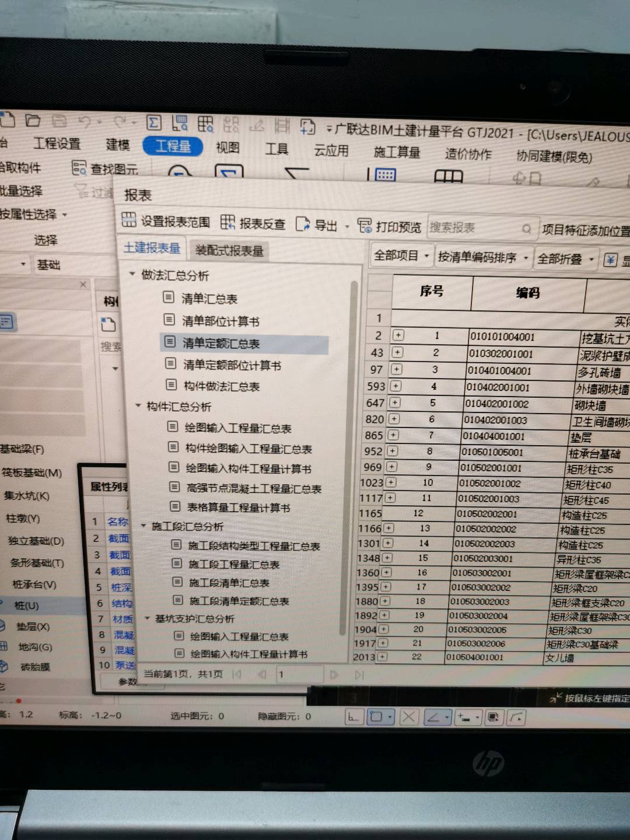This screenshot has height=840, width=630.
Task: Click the 打印预览 print preview icon
Action: point(365,226)
